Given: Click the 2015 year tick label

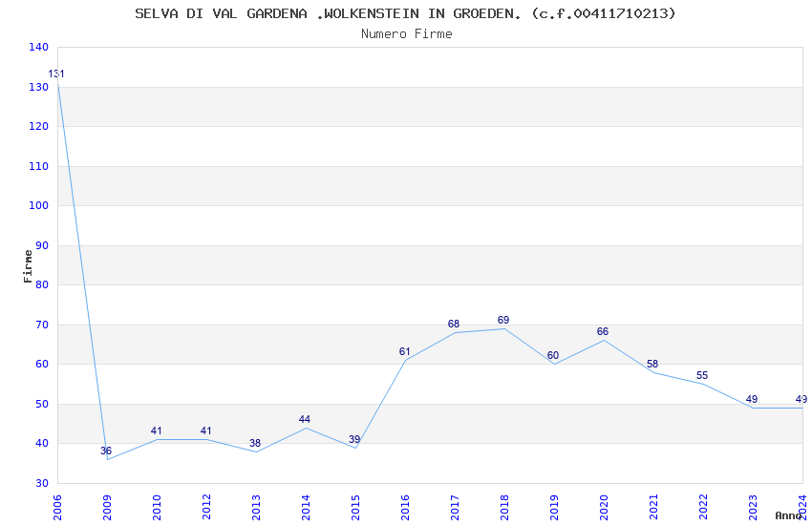Looking at the screenshot, I should tap(355, 508).
